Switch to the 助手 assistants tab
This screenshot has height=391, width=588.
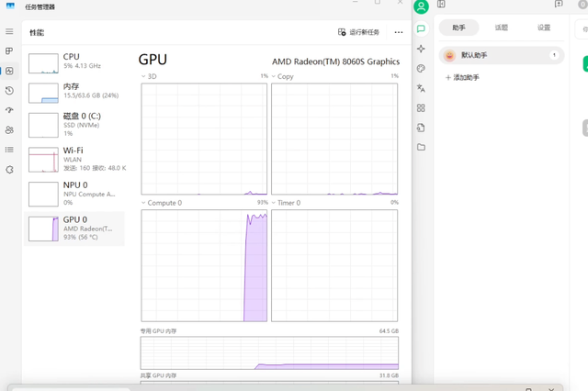[459, 28]
